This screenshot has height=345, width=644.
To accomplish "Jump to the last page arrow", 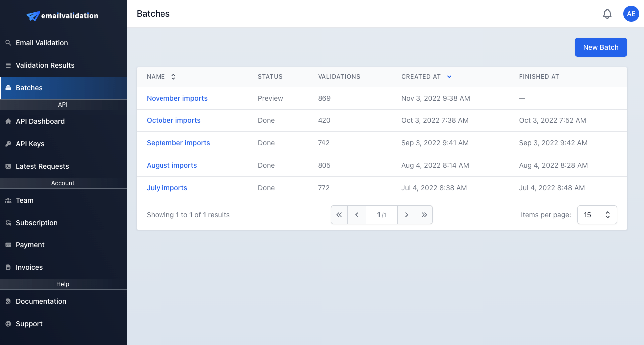I will click(424, 215).
